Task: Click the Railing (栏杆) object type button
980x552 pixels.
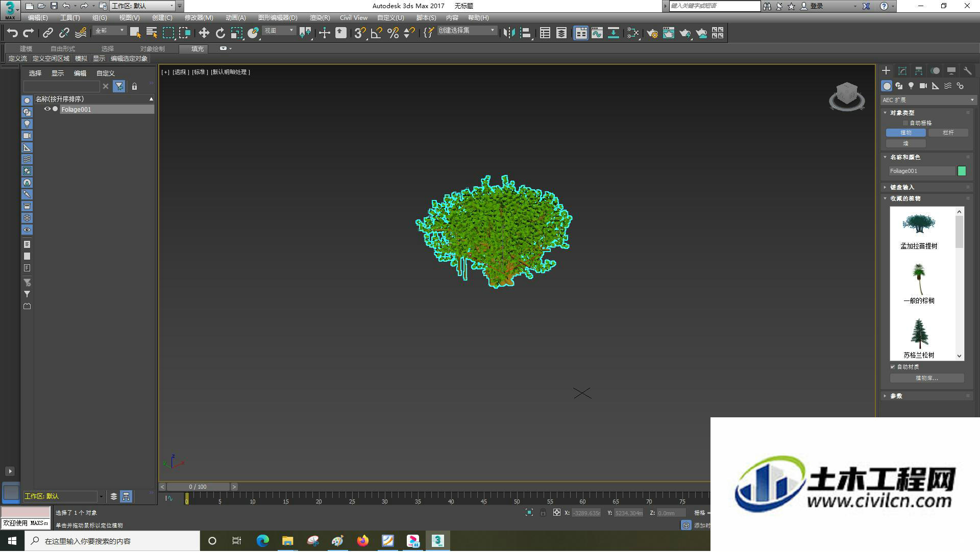Action: (948, 133)
